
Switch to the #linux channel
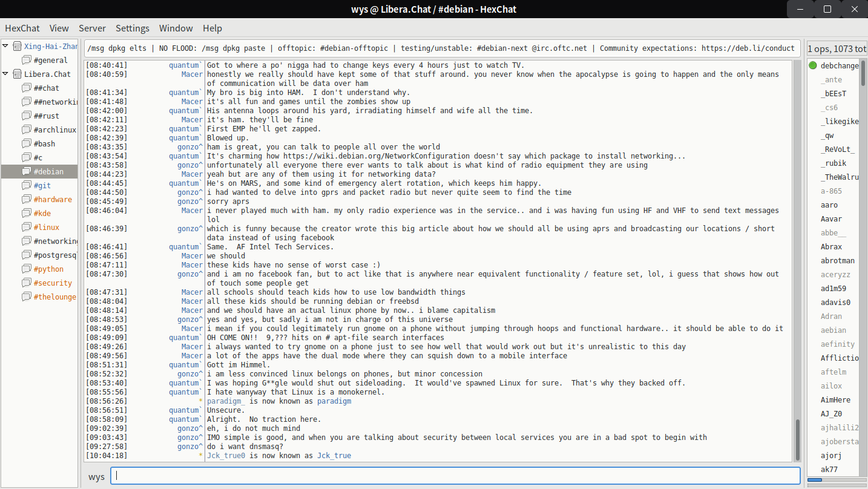[x=46, y=228]
